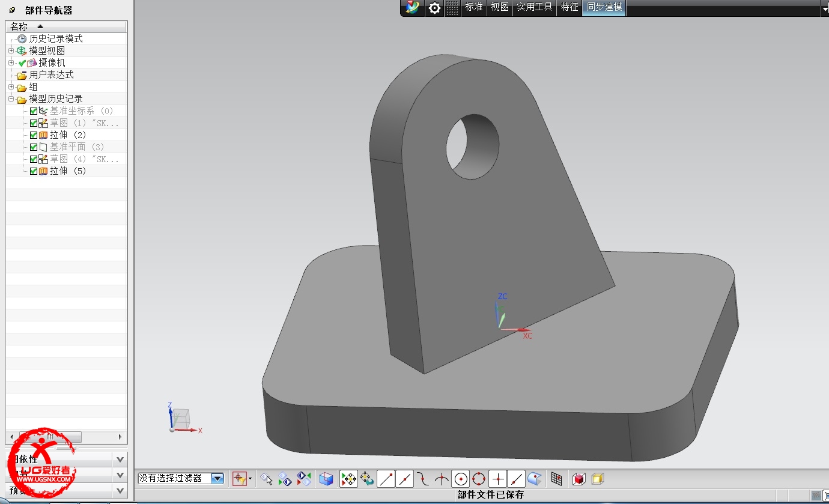Screen dimensions: 829x504
Task: Click the dotted grid grip icon in top bar
Action: click(x=452, y=8)
